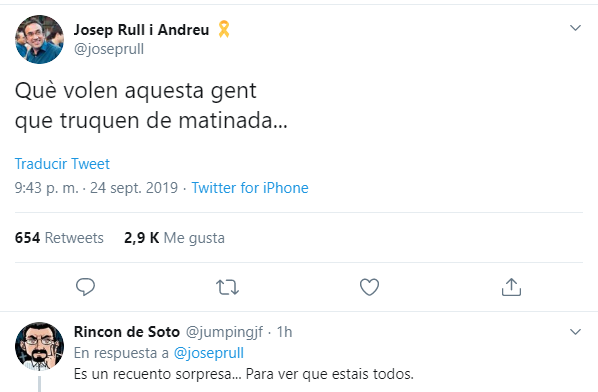The image size is (598, 392).
Task: Click the Josep Rull i Andreu display name
Action: (x=141, y=30)
